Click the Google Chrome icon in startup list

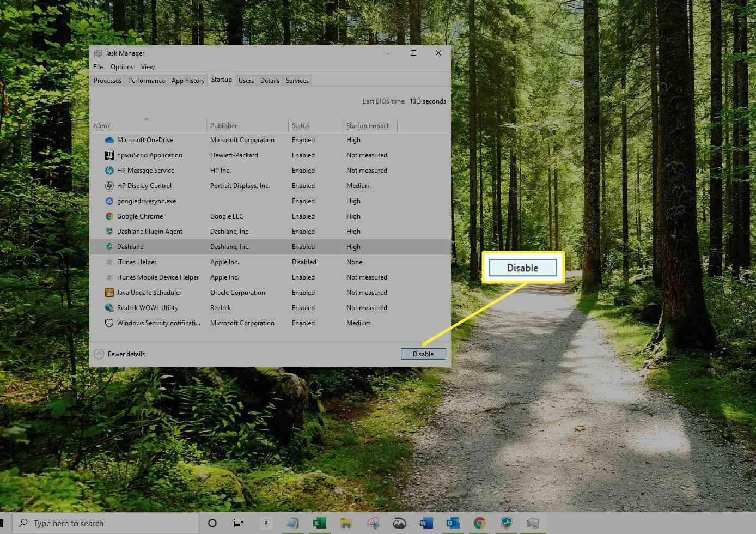[x=109, y=216]
